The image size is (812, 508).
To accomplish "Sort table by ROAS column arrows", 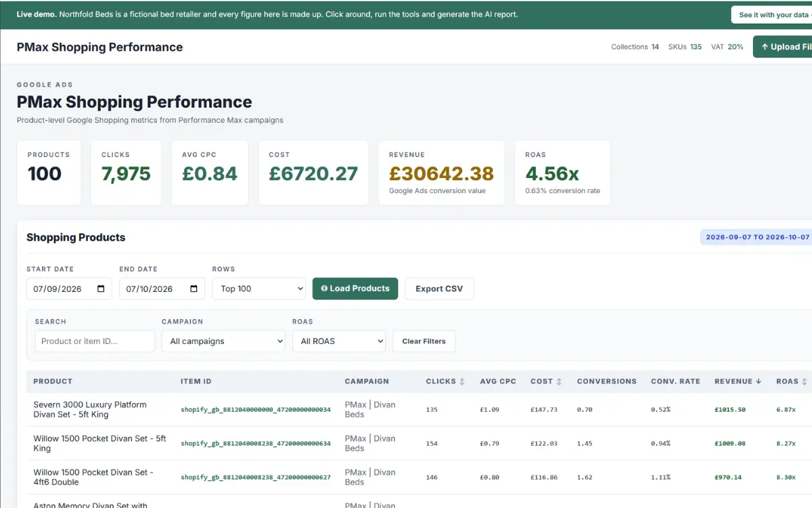I will click(804, 381).
